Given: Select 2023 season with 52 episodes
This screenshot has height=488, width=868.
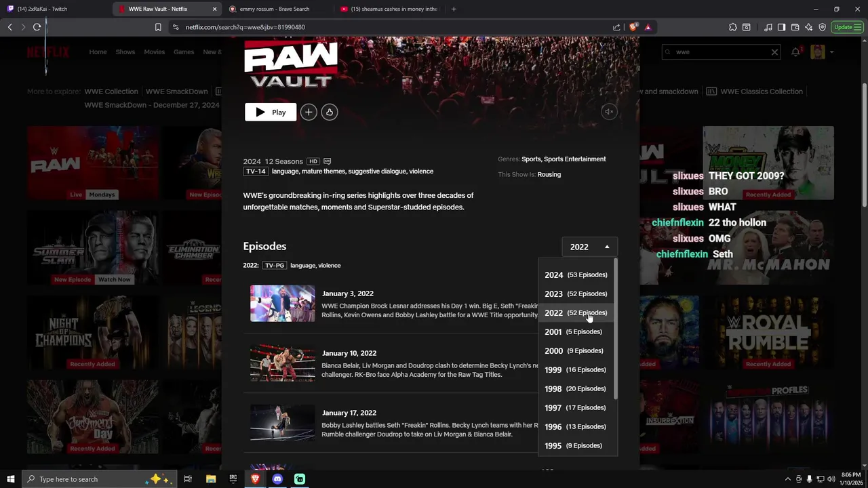Looking at the screenshot, I should (x=576, y=293).
